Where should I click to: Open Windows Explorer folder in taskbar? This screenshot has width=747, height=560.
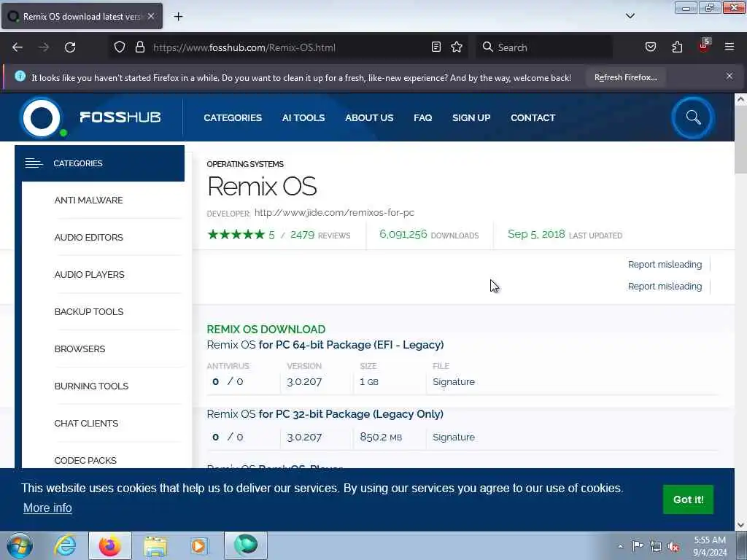(x=155, y=546)
